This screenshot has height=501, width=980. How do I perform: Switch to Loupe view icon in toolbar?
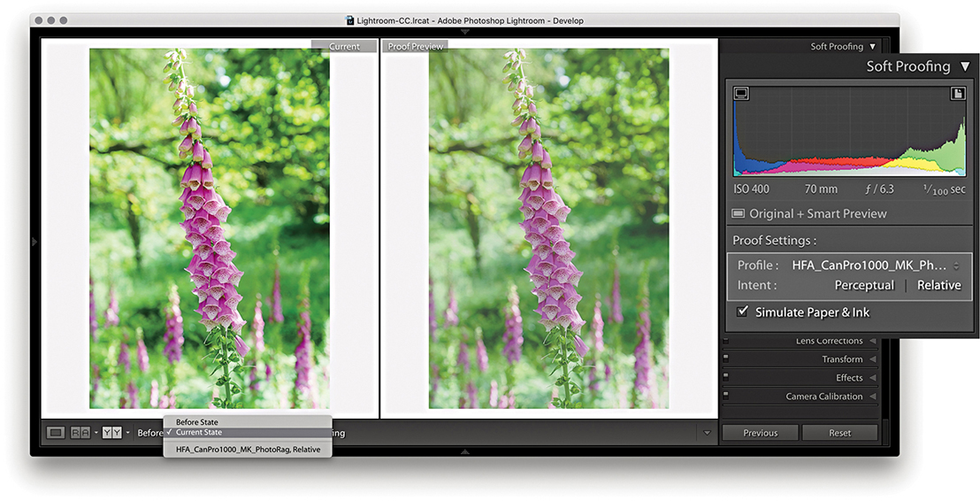pos(56,433)
